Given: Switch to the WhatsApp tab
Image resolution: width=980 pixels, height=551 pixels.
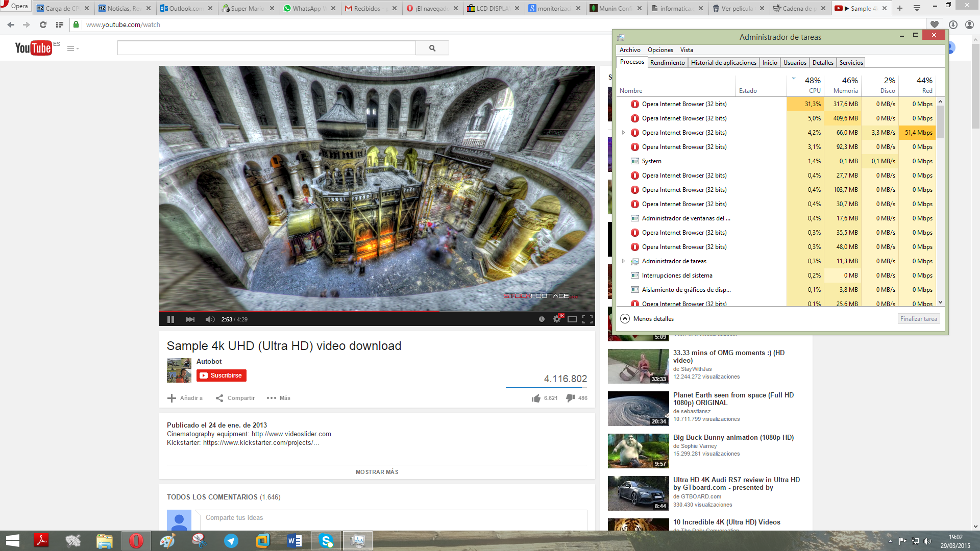Looking at the screenshot, I should [x=310, y=8].
